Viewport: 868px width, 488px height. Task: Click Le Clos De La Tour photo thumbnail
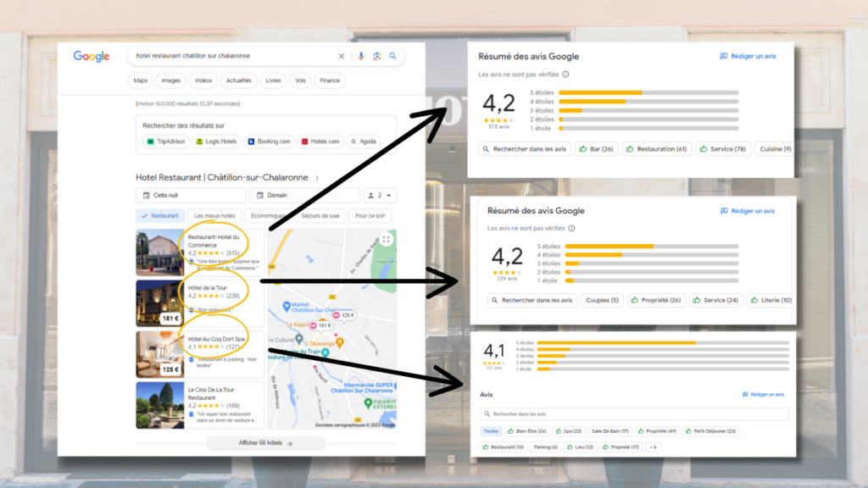(160, 405)
